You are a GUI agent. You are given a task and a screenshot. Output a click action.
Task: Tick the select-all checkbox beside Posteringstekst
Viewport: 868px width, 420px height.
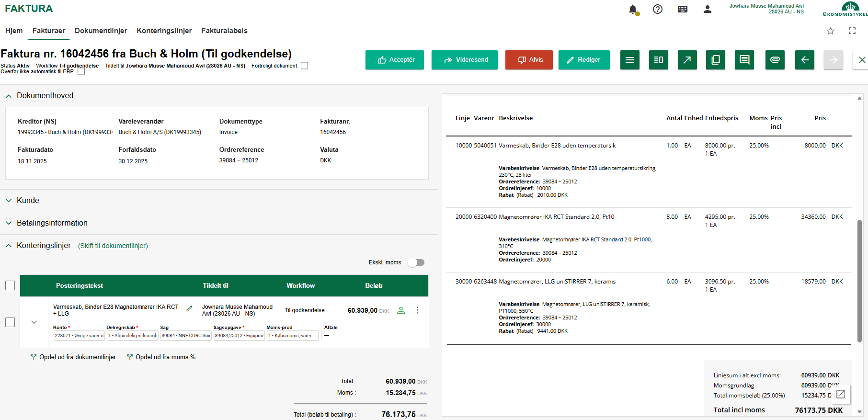(10, 285)
